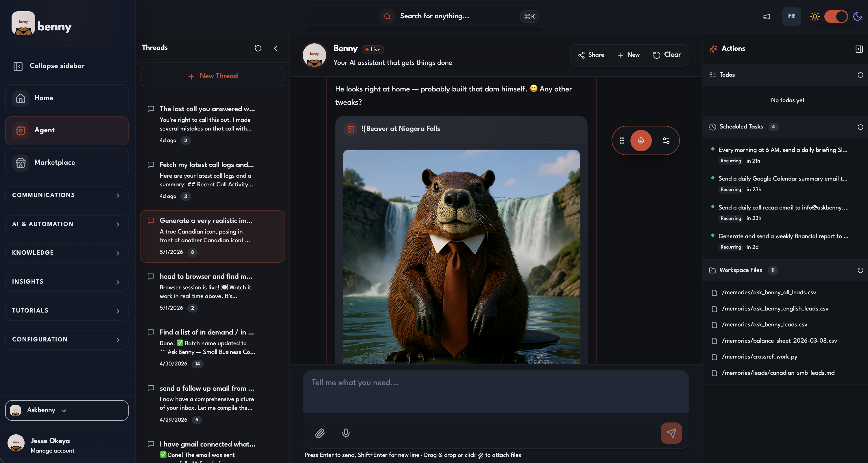Viewport: 868px width, 463px height.
Task: Open task 'Send a daily call recap email'
Action: point(785,213)
